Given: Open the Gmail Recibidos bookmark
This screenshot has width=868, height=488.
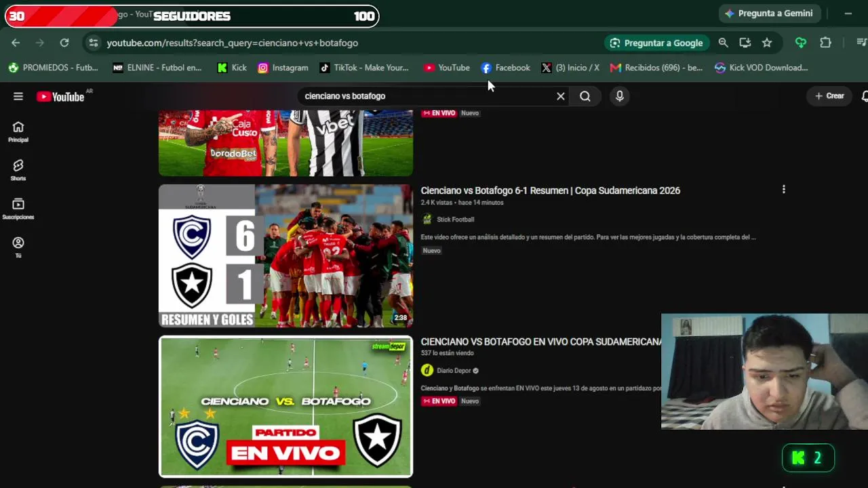Looking at the screenshot, I should point(656,68).
